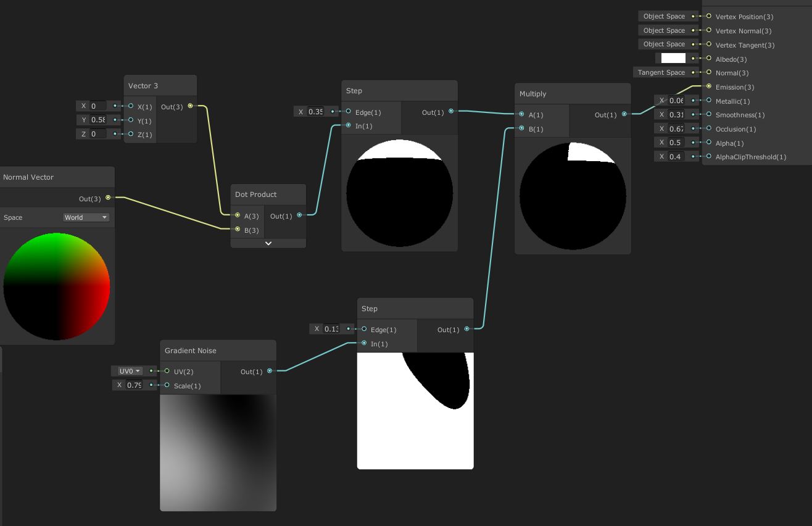Click the Normal(3) port on the master node
Screen dimensions: 812x526
click(708, 73)
